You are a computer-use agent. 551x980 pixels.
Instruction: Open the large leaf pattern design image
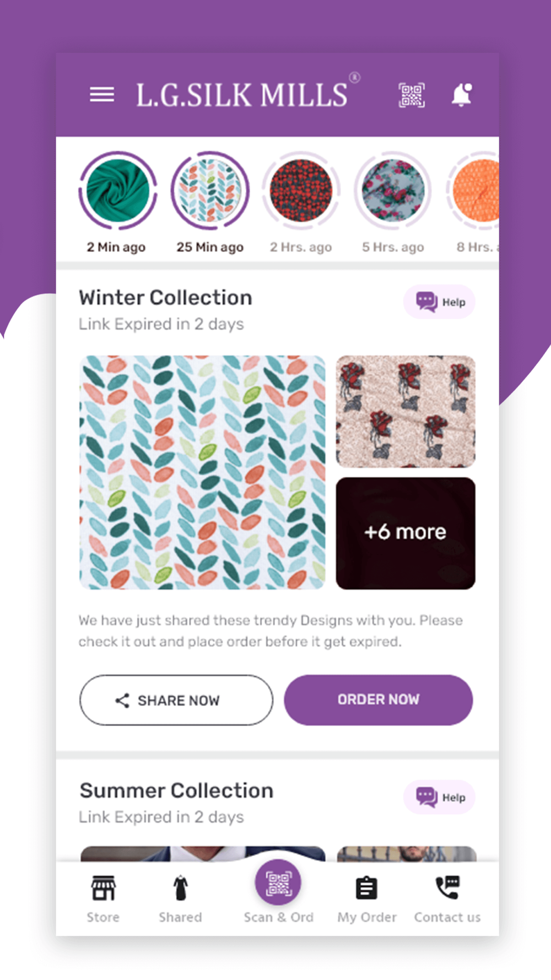tap(202, 472)
